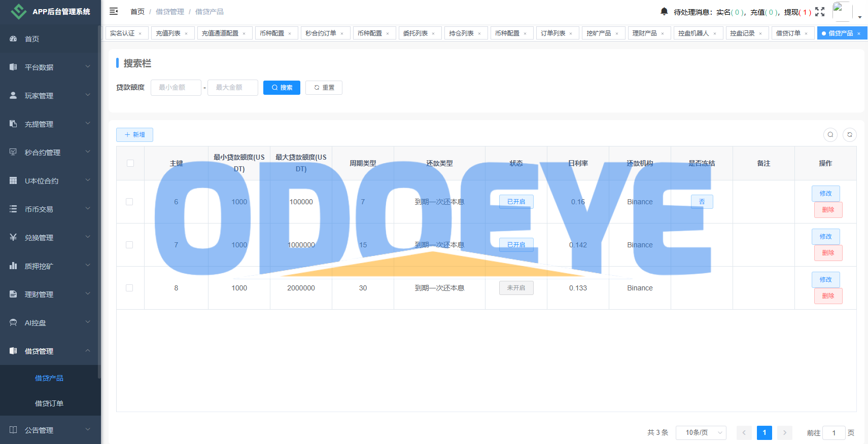Click 修改 for row with key 6
This screenshot has width=868, height=444.
(825, 194)
